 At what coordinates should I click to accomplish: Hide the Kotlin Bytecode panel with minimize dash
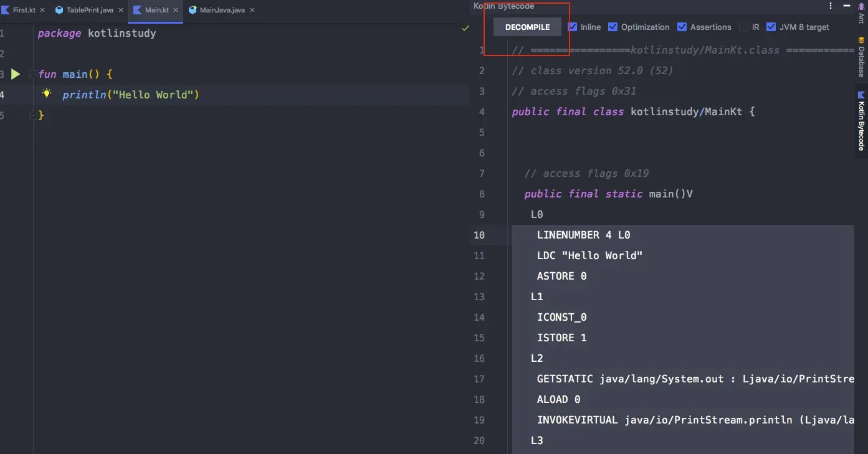847,6
